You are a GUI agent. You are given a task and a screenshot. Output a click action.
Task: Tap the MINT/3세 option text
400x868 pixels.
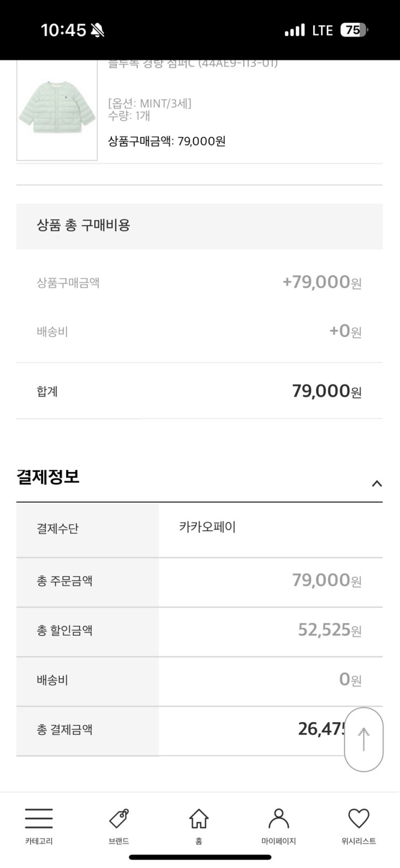150,103
